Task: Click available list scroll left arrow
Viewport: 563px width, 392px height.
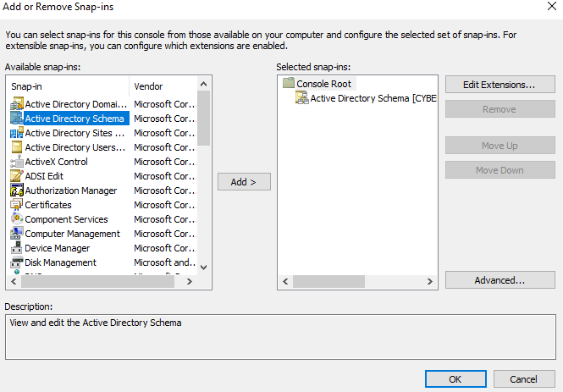Action: pos(14,282)
